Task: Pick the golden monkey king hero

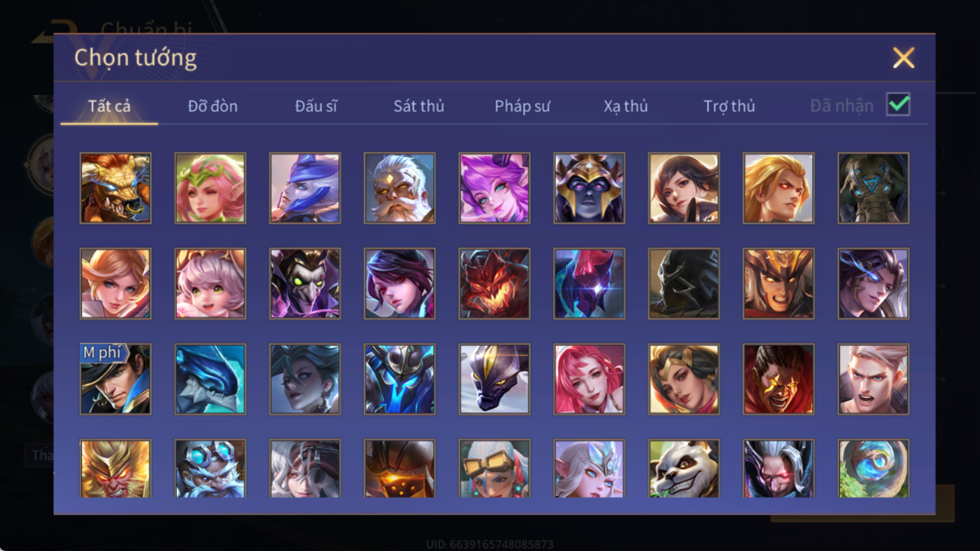Action: tap(115, 469)
